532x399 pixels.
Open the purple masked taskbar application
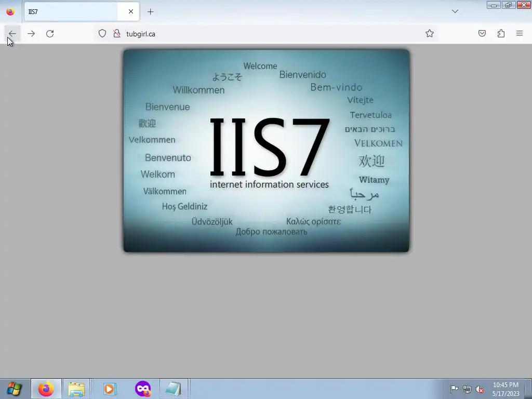(x=143, y=389)
